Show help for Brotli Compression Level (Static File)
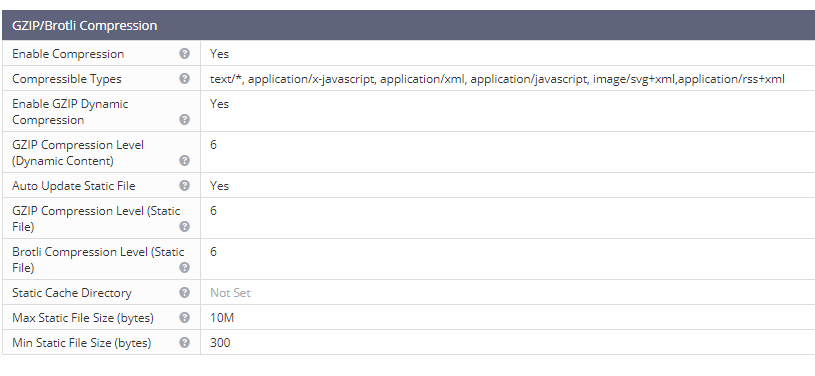The width and height of the screenshot is (815, 376). [185, 268]
